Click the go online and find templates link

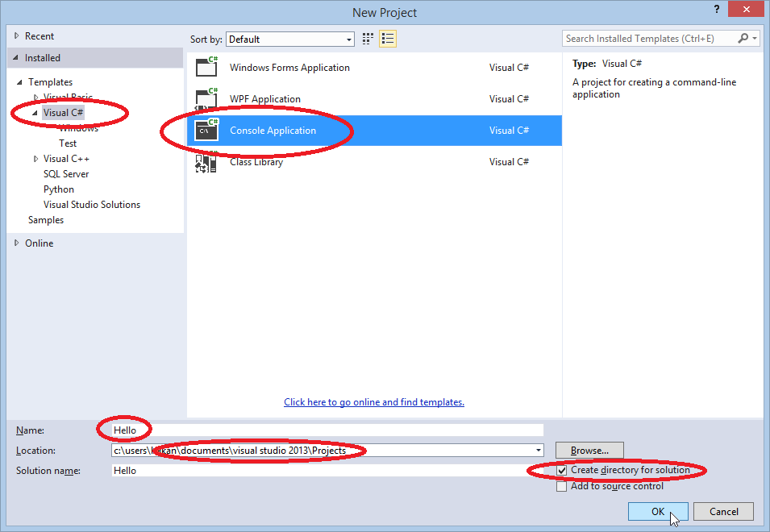374,402
